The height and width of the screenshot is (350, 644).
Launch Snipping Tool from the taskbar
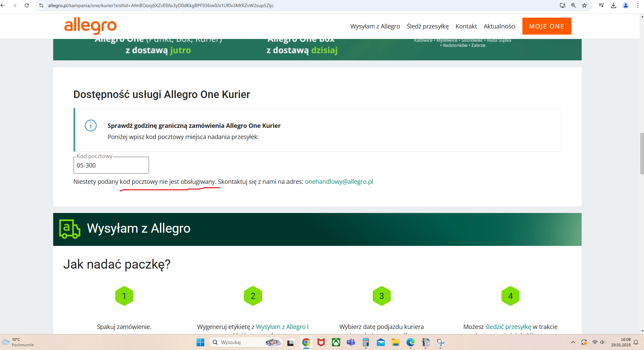440,342
